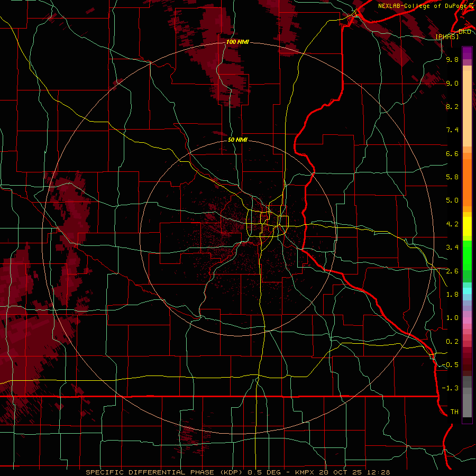
Task: Click the "50 NMI" range ring label
Action: tap(237, 140)
